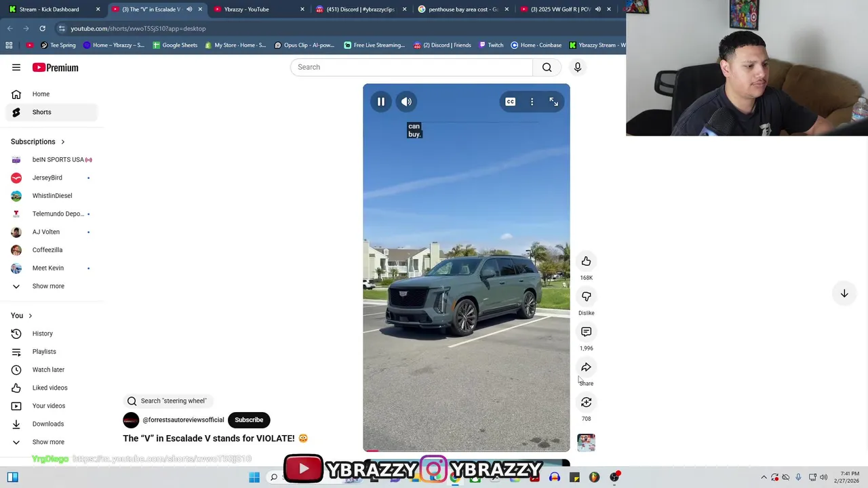
Task: Click the YouTube Premium logo
Action: [55, 67]
